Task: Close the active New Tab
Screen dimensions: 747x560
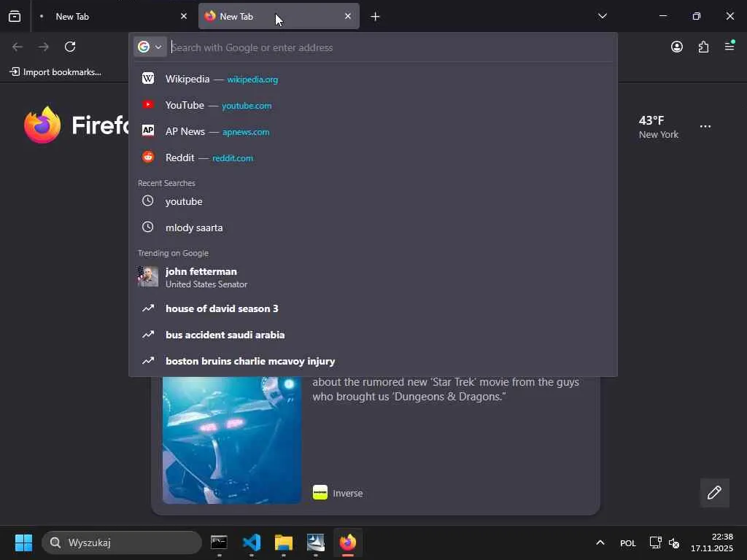Action: 348,16
